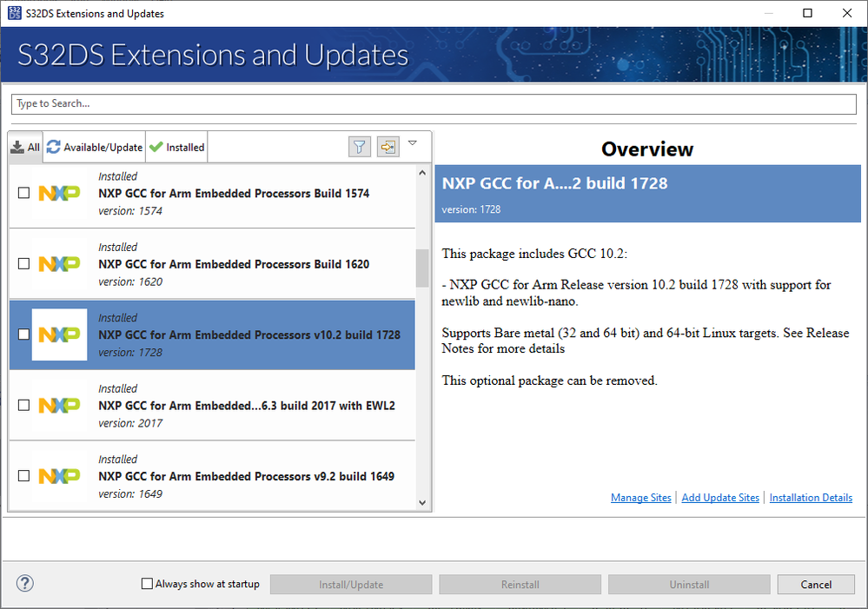This screenshot has height=609, width=868.
Task: Click NXP logo of v9.2 build 1649
Action: [59, 476]
